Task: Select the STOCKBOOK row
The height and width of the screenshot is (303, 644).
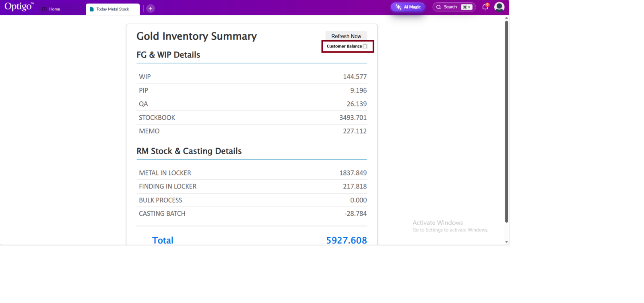Action: pos(252,117)
